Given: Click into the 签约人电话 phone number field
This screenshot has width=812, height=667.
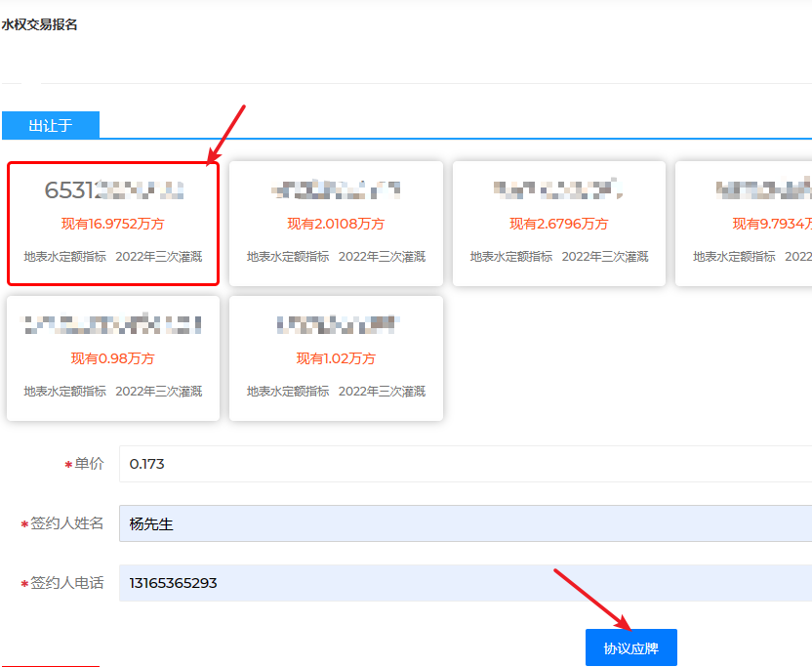Looking at the screenshot, I should (x=465, y=583).
